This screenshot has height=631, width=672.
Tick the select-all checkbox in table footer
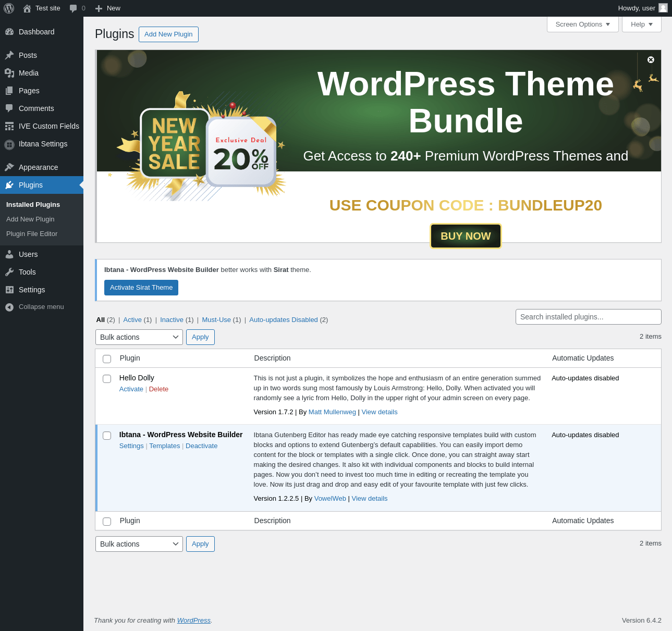pos(107,522)
